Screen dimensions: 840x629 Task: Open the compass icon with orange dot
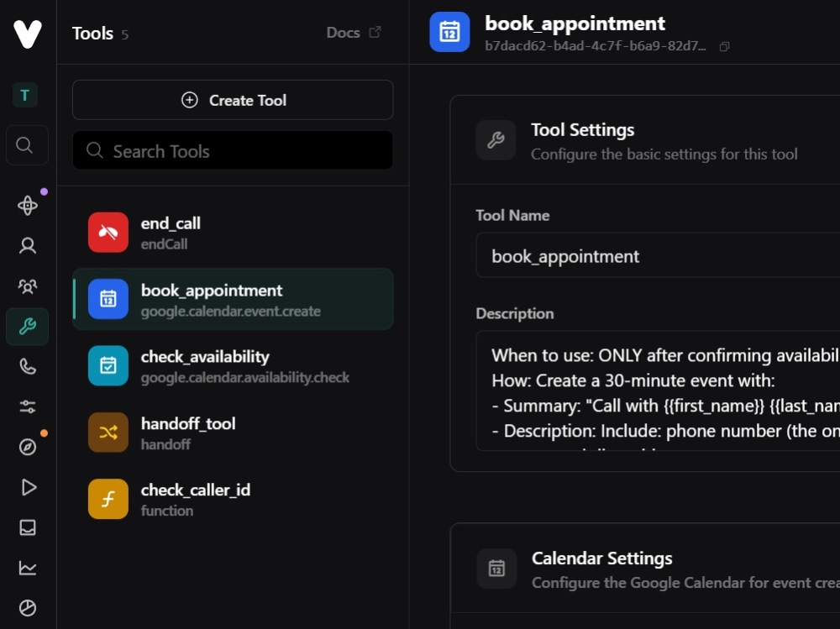[x=28, y=447]
